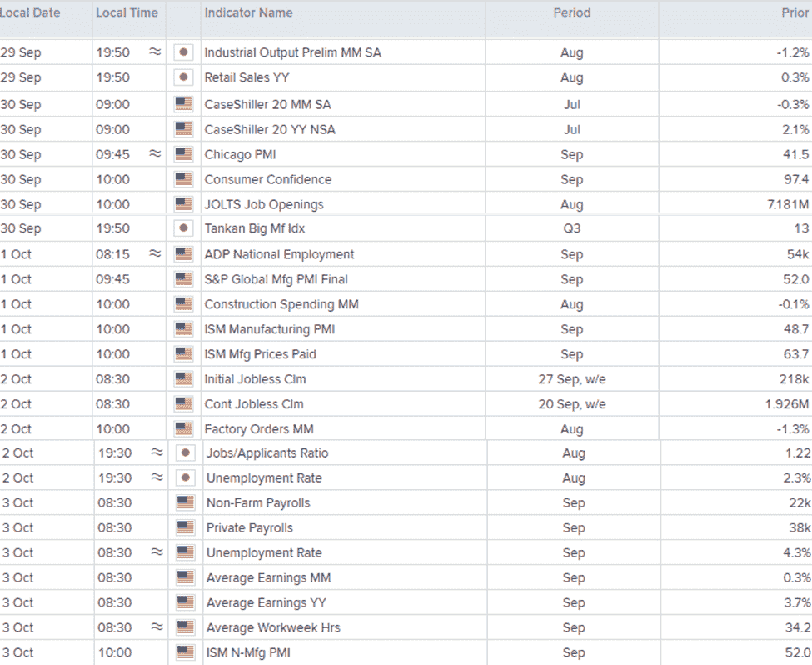This screenshot has height=665, width=812.
Task: Click the 7.181M prior value for JOLTS
Action: point(788,204)
